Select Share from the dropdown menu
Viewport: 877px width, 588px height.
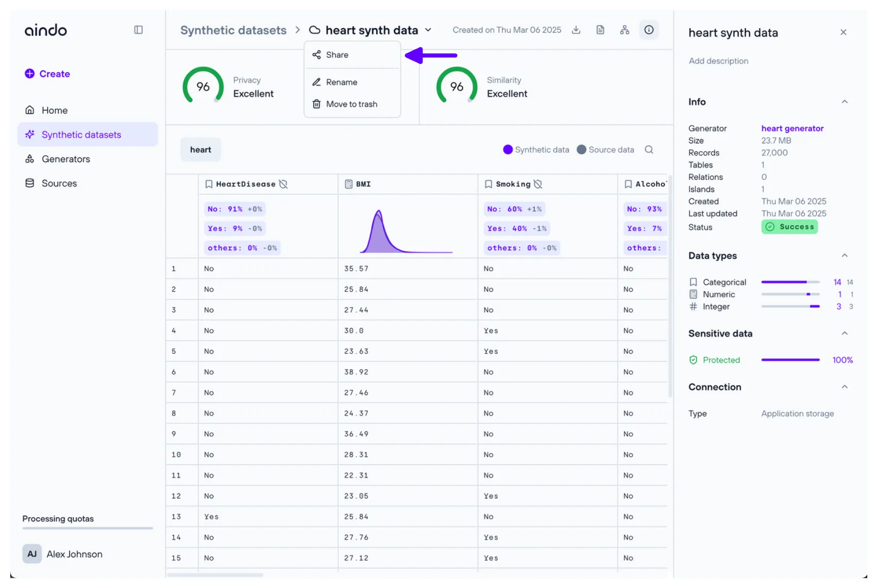(337, 55)
